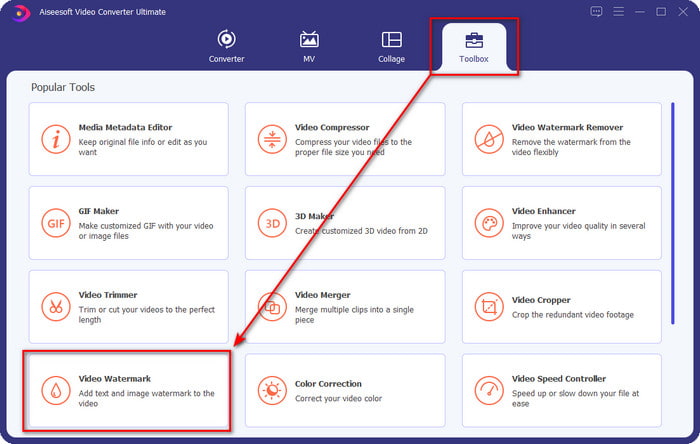Click the Video Merger icon
The image size is (700, 444).
click(x=272, y=307)
